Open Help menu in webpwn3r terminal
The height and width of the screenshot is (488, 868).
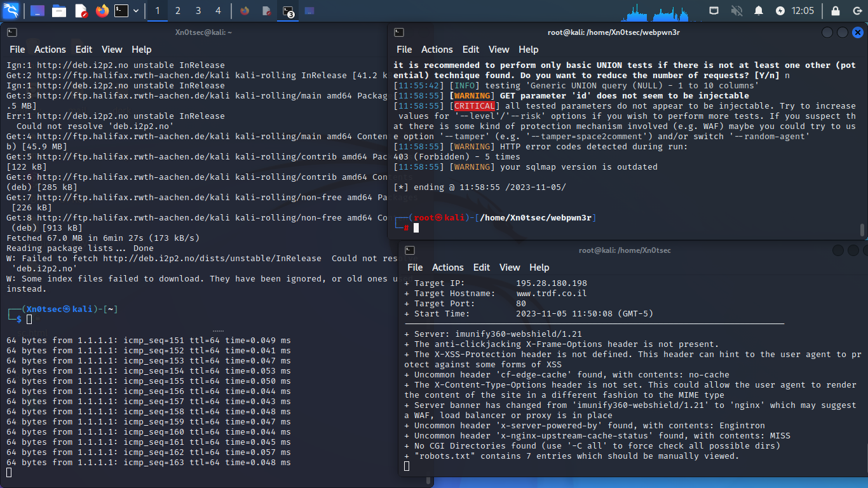coord(529,50)
